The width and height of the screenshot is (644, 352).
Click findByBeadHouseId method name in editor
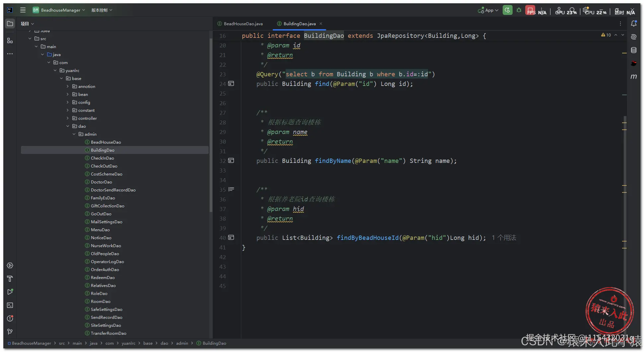click(368, 238)
